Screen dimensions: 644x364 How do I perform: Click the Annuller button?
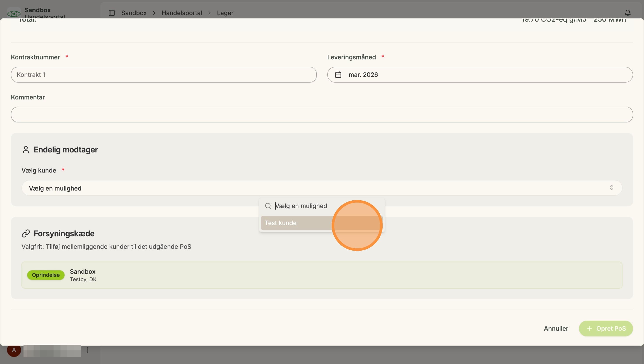556,329
